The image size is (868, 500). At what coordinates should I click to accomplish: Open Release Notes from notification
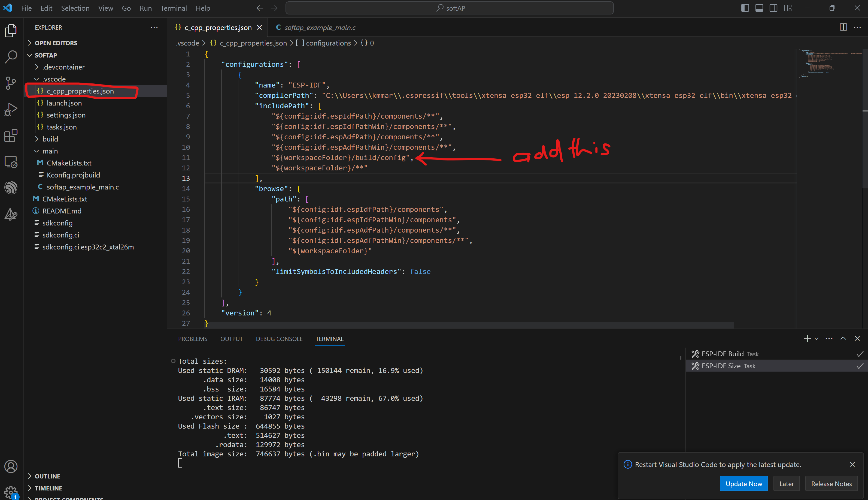pyautogui.click(x=831, y=484)
